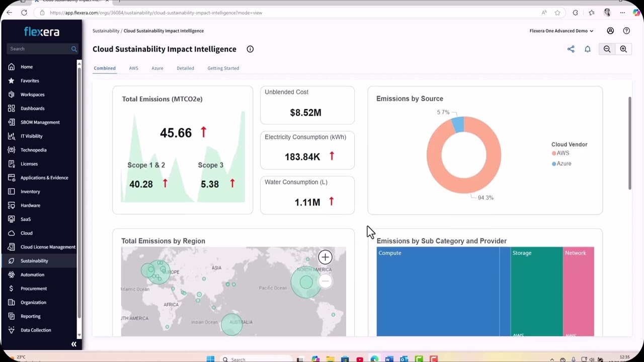Open Licenses section
The height and width of the screenshot is (362, 644).
[29, 164]
